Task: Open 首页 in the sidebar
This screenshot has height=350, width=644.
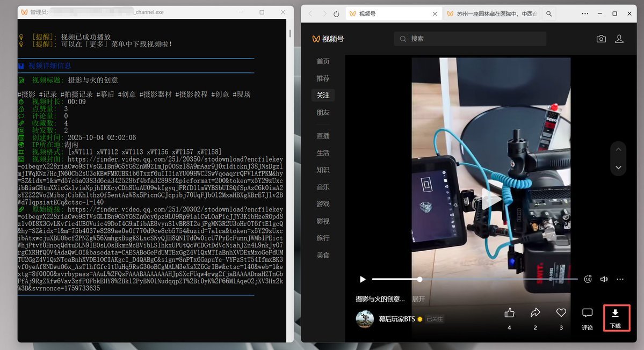Action: coord(323,61)
